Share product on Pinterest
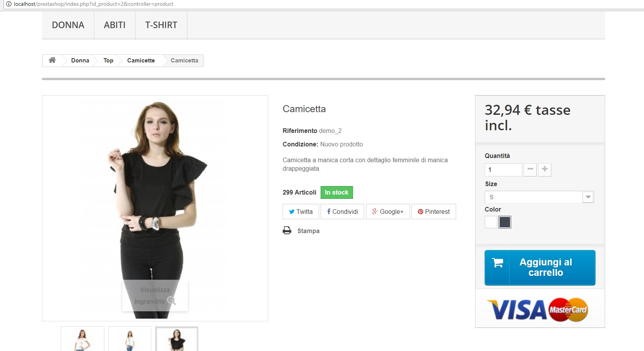The image size is (644, 351). point(434,212)
